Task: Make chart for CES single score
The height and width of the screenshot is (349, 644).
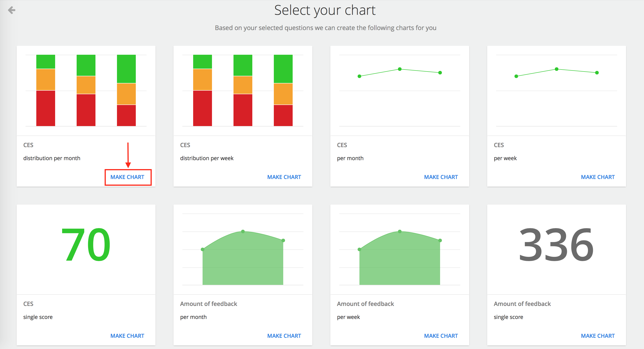Action: coord(127,336)
